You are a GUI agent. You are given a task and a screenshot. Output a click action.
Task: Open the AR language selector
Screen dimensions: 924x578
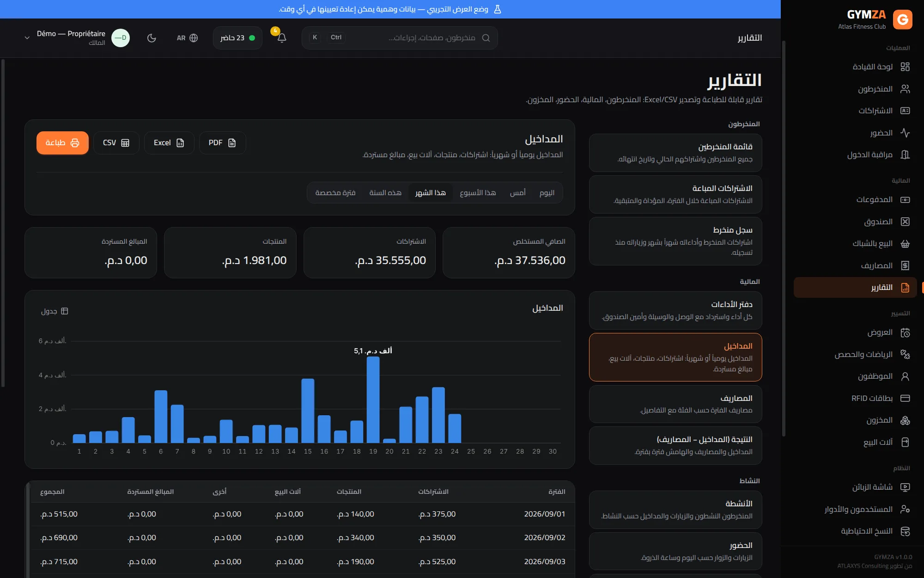[187, 38]
